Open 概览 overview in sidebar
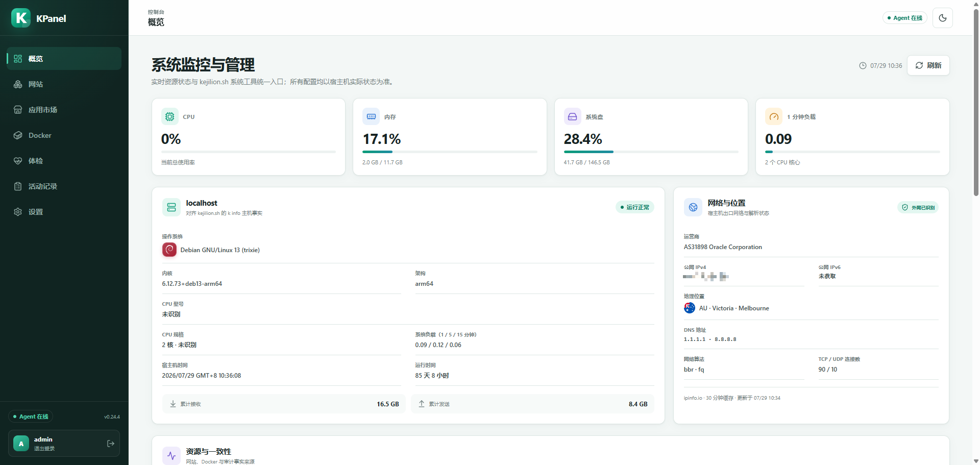The image size is (980, 465). pyautogui.click(x=64, y=59)
